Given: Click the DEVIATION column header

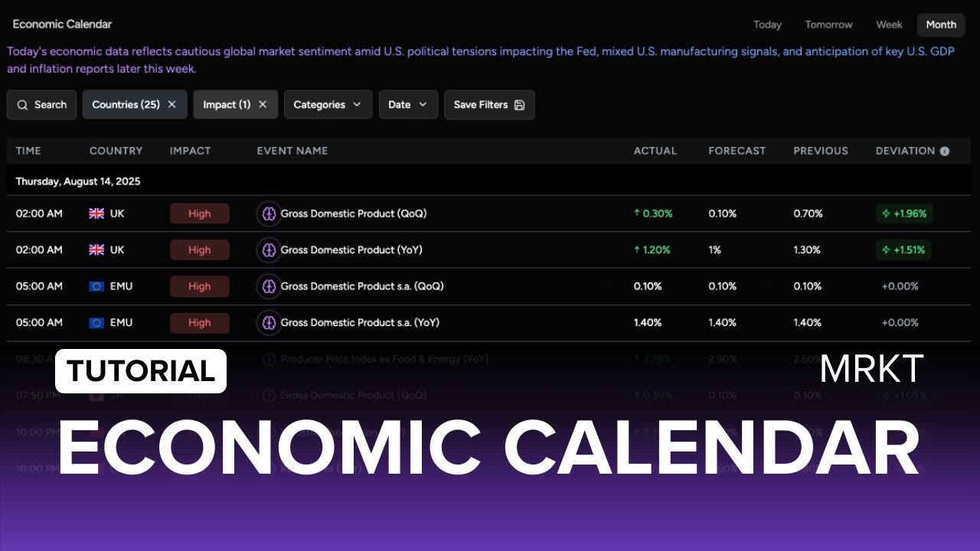Looking at the screenshot, I should point(905,151).
